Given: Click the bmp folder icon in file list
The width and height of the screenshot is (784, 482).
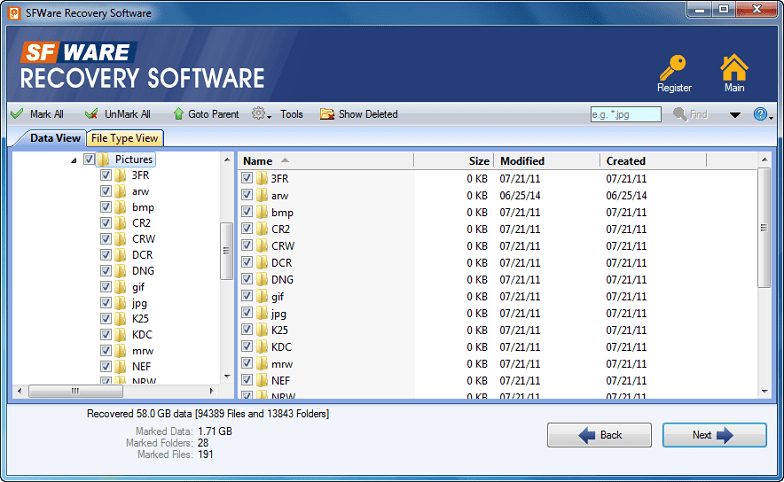Looking at the screenshot, I should pyautogui.click(x=262, y=212).
